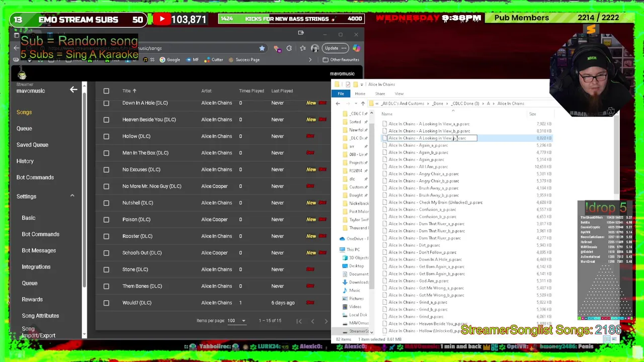
Task: Open Rewards settings
Action: pyautogui.click(x=32, y=300)
